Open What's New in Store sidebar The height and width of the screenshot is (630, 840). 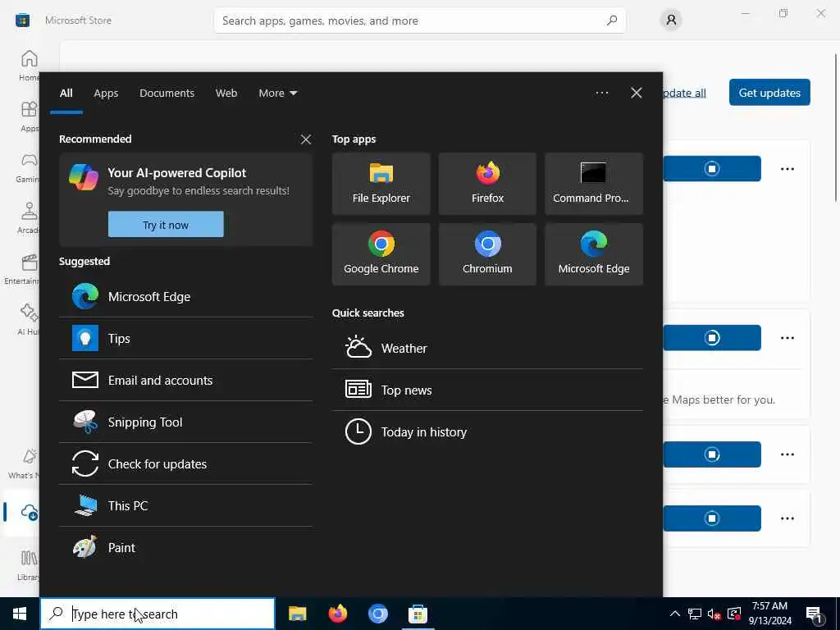[24, 463]
